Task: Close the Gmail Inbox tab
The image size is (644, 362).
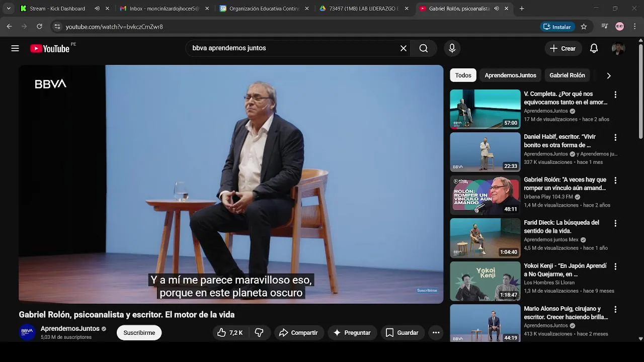Action: [x=207, y=9]
